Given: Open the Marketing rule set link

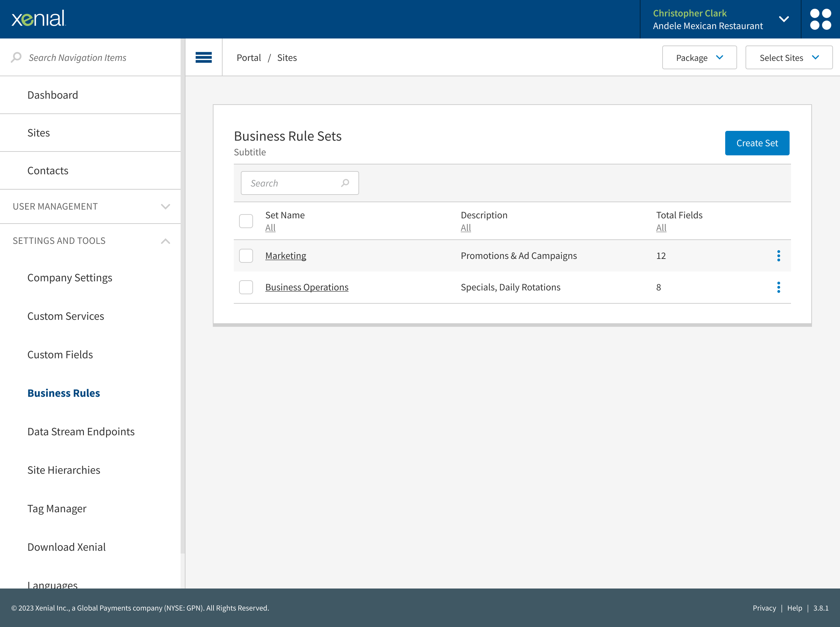Looking at the screenshot, I should click(286, 256).
